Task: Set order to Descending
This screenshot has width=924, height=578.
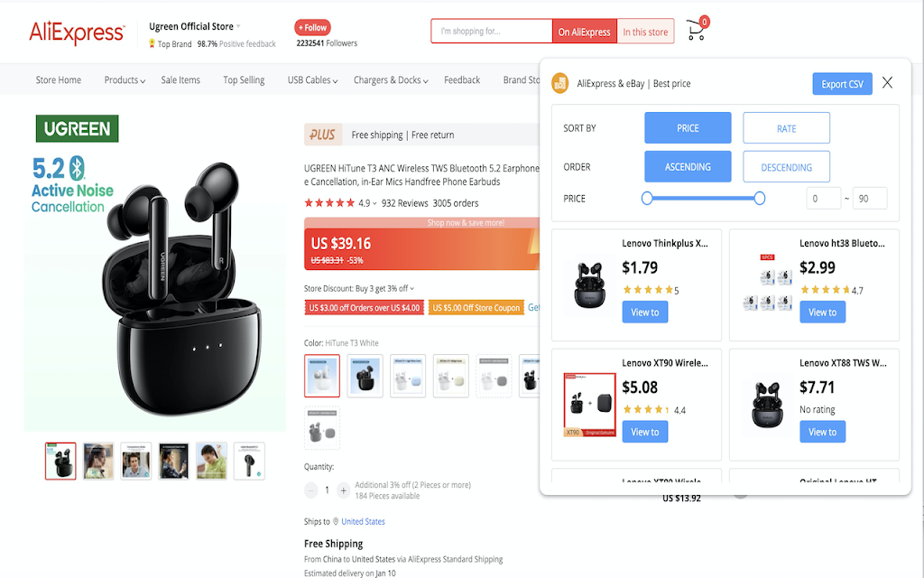Action: (786, 167)
